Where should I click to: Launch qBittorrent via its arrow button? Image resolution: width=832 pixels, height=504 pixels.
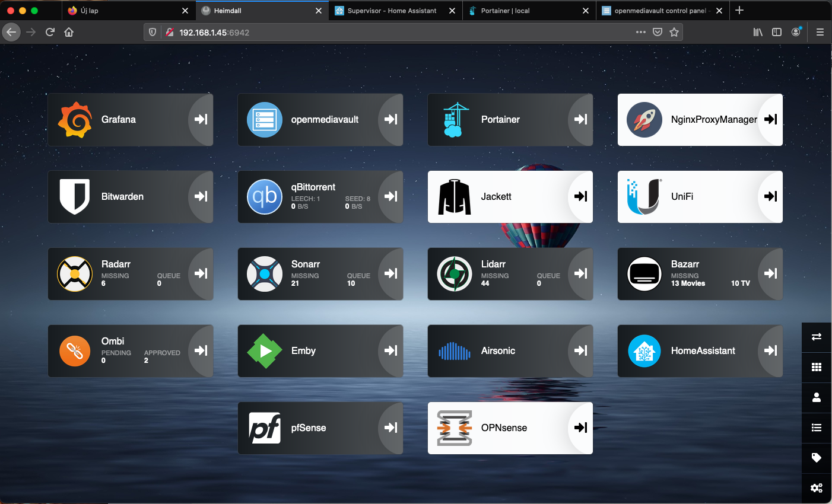click(391, 196)
